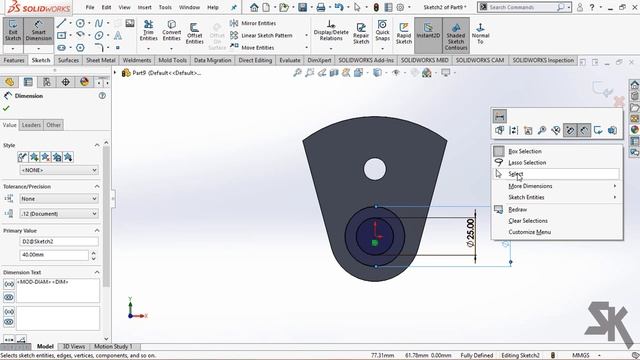Select the Move Entities command
Screen dimensions: 640x360
coord(253,47)
